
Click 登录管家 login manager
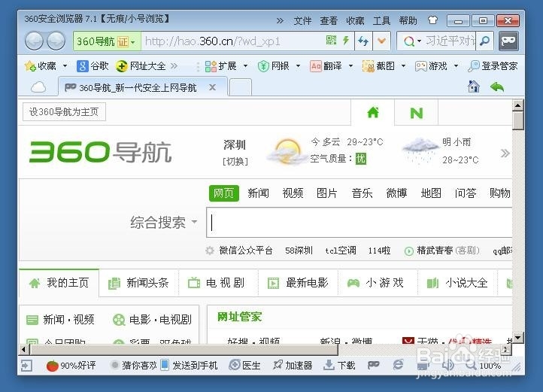[x=493, y=66]
